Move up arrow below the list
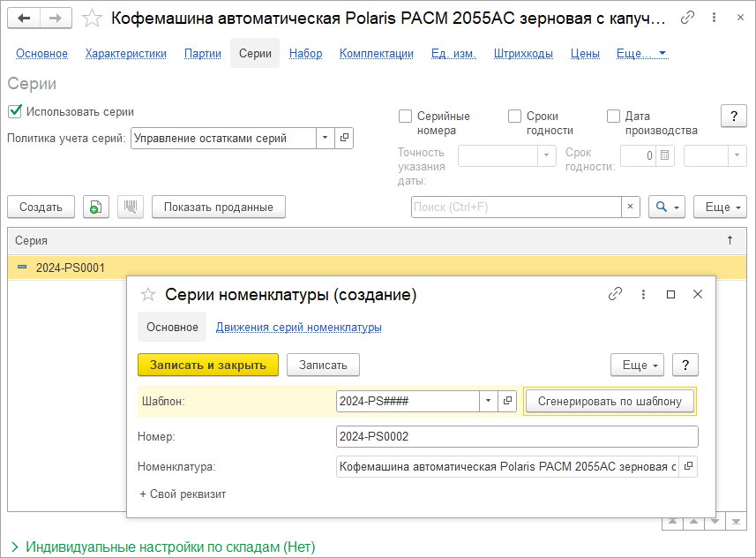This screenshot has width=756, height=558. 693,523
